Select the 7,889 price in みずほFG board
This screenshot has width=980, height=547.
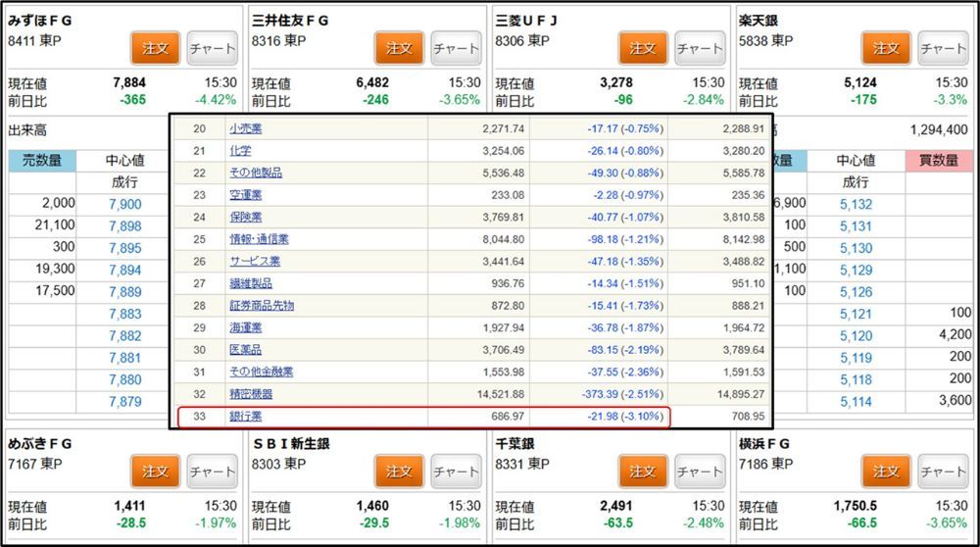tap(125, 292)
